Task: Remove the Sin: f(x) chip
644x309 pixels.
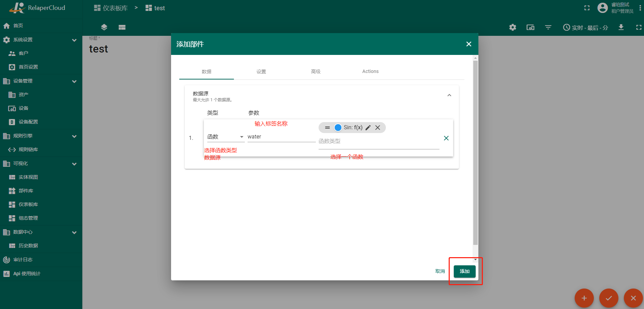Action: coord(378,128)
